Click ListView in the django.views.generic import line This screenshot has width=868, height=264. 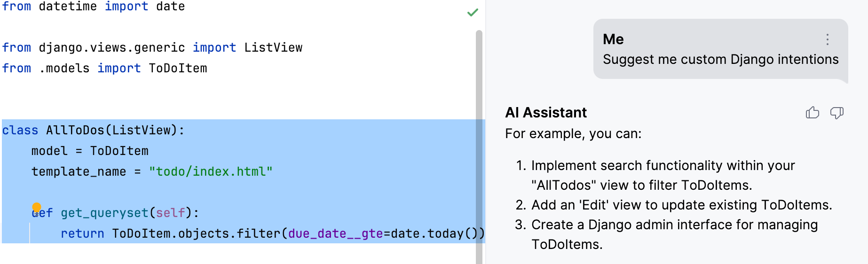point(273,47)
